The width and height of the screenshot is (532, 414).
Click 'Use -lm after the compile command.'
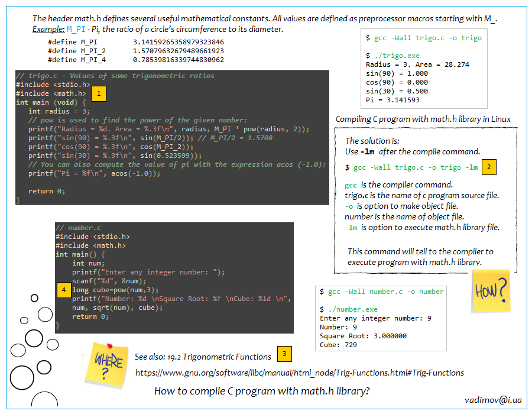pyautogui.click(x=413, y=151)
